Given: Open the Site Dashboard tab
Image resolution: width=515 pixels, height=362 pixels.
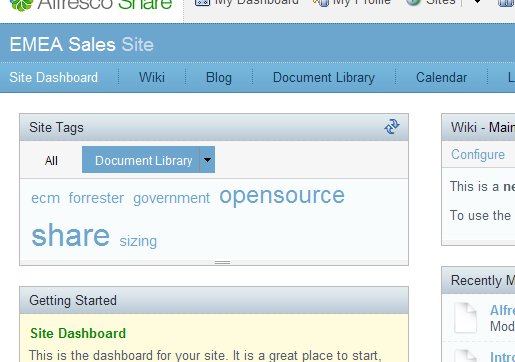Looking at the screenshot, I should (54, 77).
